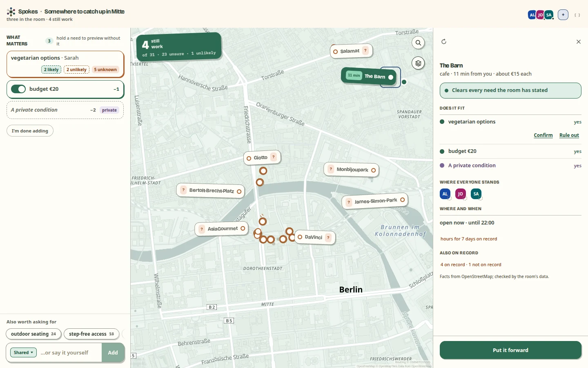Click the '2 likely' tag
Screen dimensions: 588x368
pyautogui.click(x=51, y=70)
